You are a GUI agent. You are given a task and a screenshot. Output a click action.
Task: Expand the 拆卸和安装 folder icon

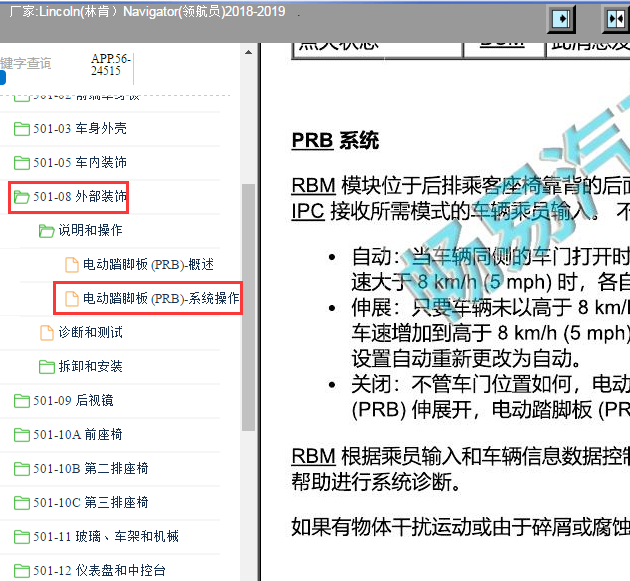47,367
